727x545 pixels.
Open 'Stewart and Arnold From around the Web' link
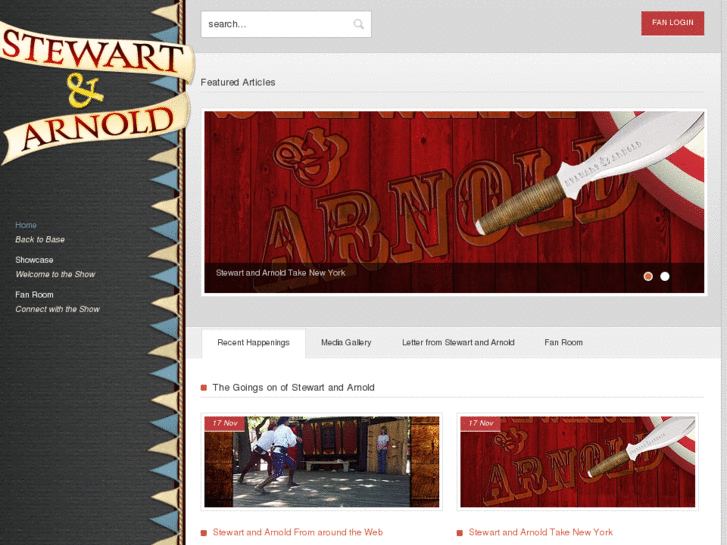pos(298,532)
